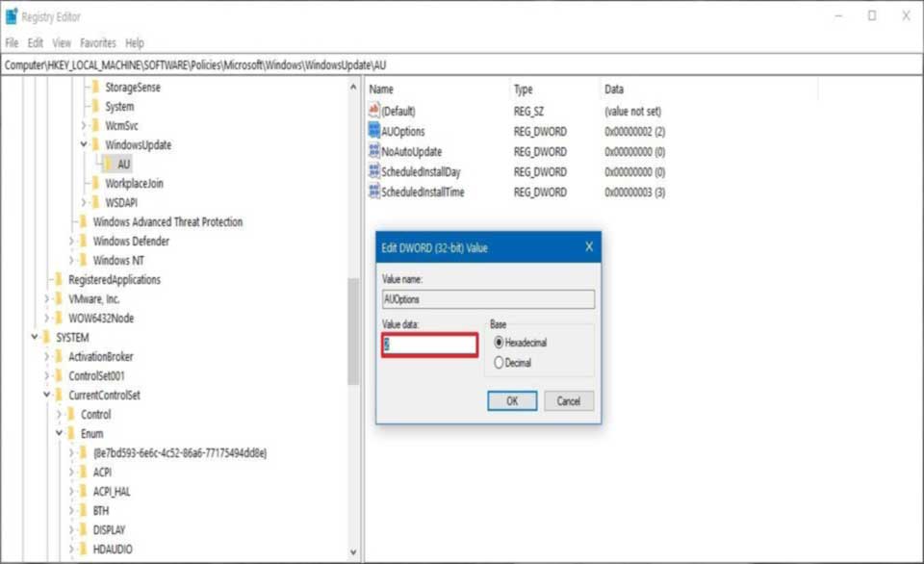Select the ACPI tree key
924x564 pixels.
[x=103, y=472]
